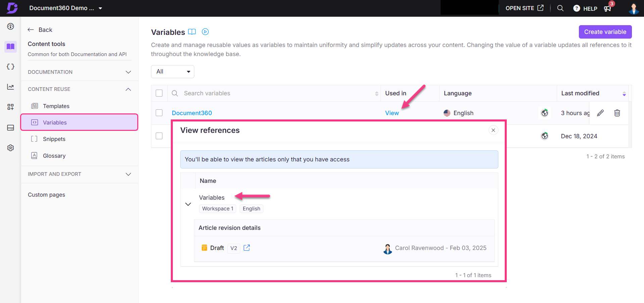
Task: Open the Document360 Demo project dropdown
Action: (65, 8)
